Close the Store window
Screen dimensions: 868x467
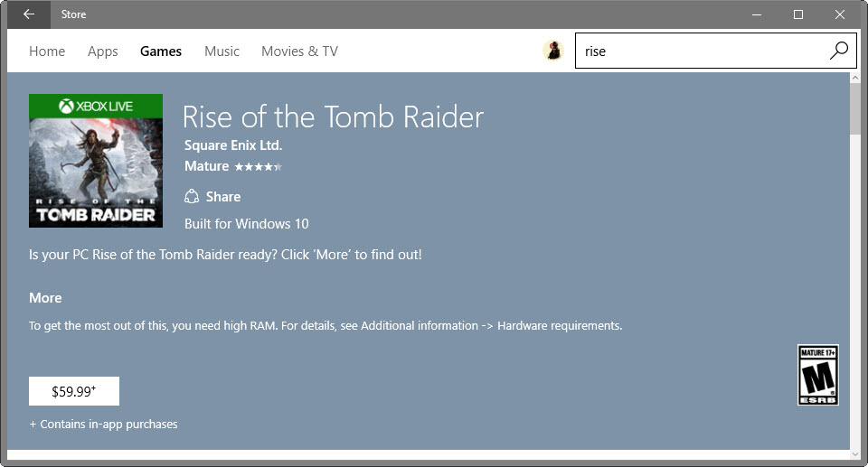coord(840,14)
